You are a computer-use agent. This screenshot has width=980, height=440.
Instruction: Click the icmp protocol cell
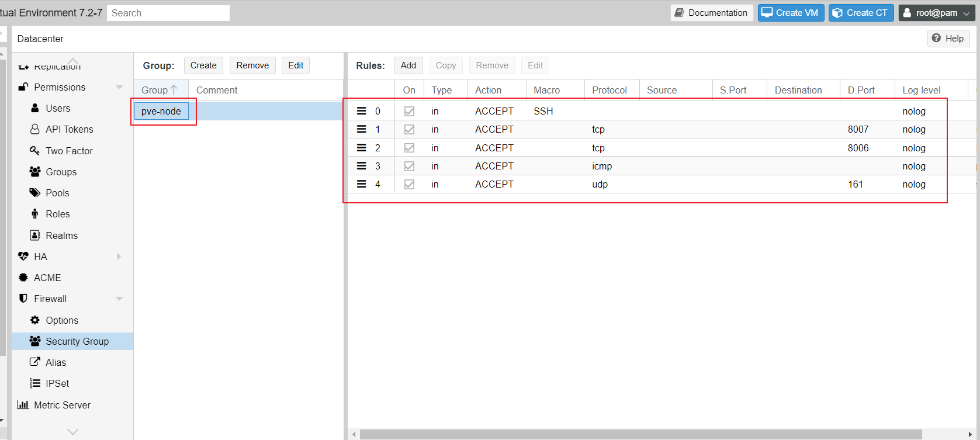click(602, 166)
